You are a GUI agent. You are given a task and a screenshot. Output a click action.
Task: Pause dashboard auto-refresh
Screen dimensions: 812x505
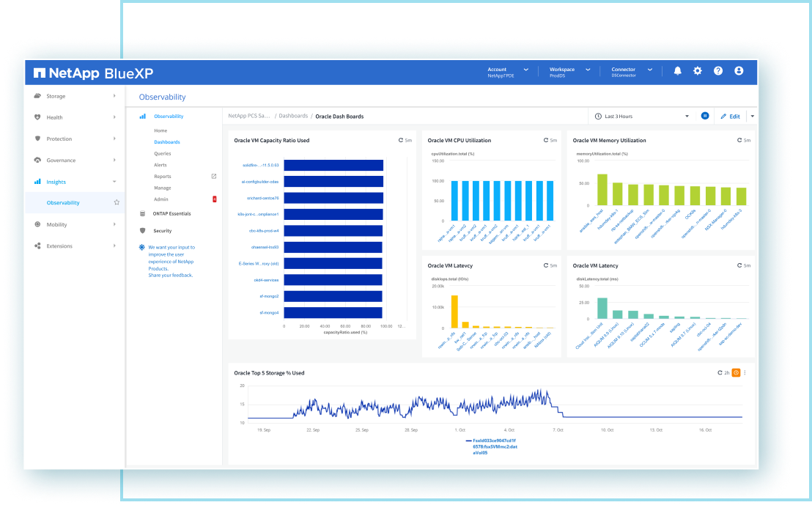click(x=704, y=116)
